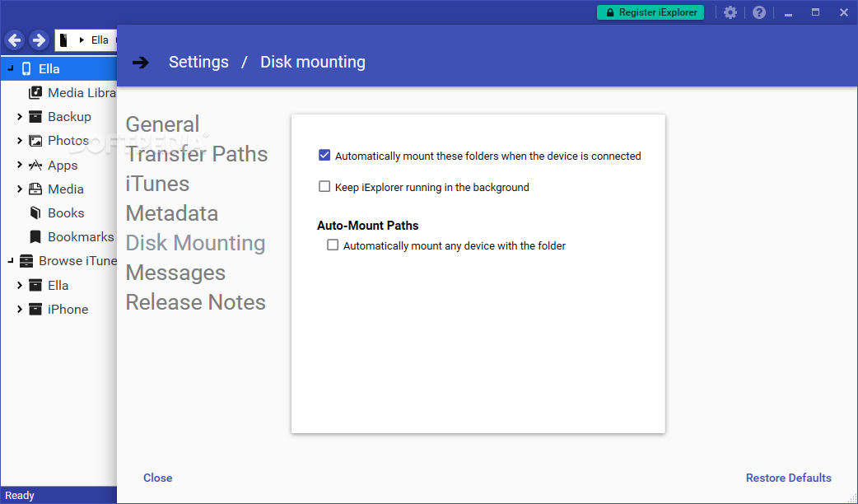Select Bookmarks in the sidebar
858x504 pixels.
tap(81, 237)
